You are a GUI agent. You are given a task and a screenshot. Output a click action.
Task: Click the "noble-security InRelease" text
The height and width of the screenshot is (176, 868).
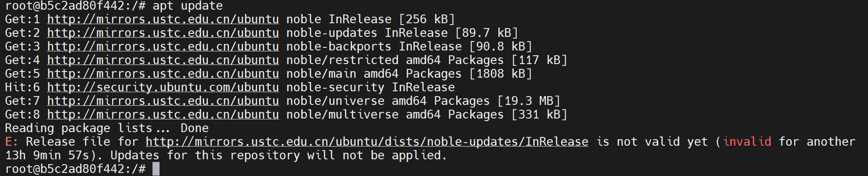[370, 87]
